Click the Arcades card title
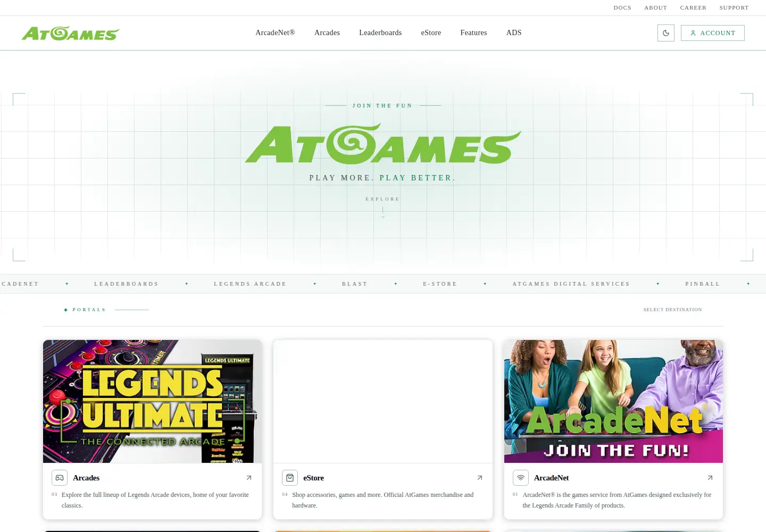 click(86, 478)
